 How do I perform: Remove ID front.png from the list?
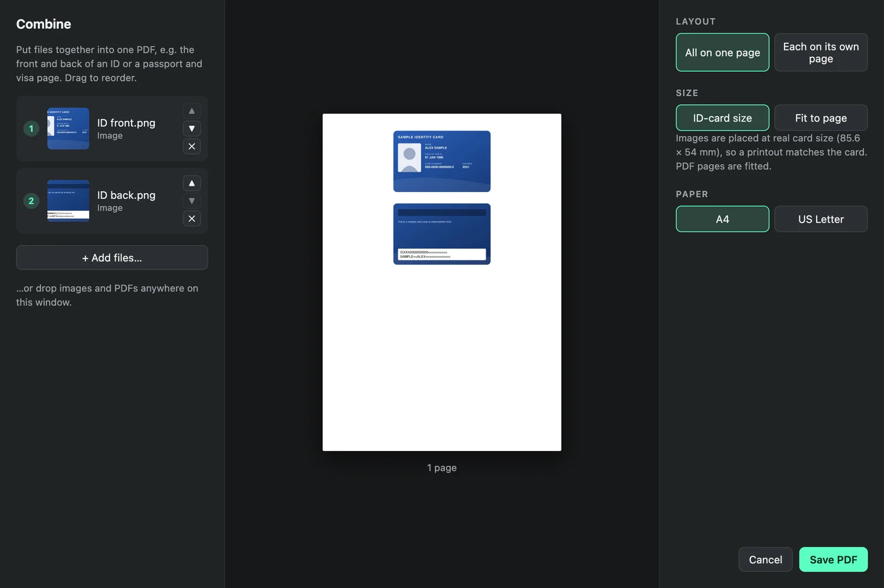click(x=192, y=146)
